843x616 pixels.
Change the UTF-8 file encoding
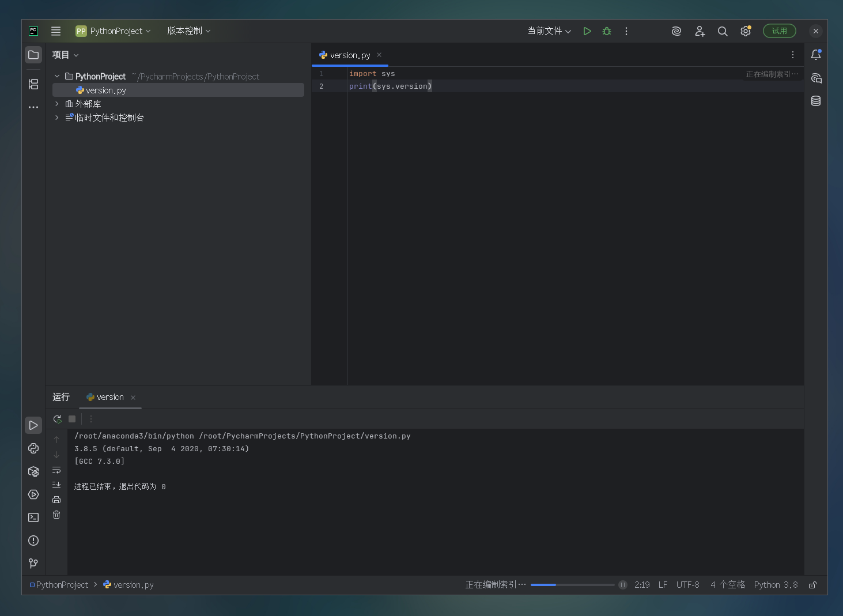(x=687, y=585)
